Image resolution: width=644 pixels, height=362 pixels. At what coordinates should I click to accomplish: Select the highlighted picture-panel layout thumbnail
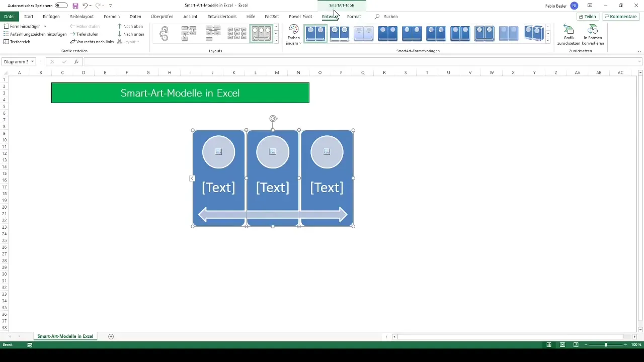[x=261, y=34]
